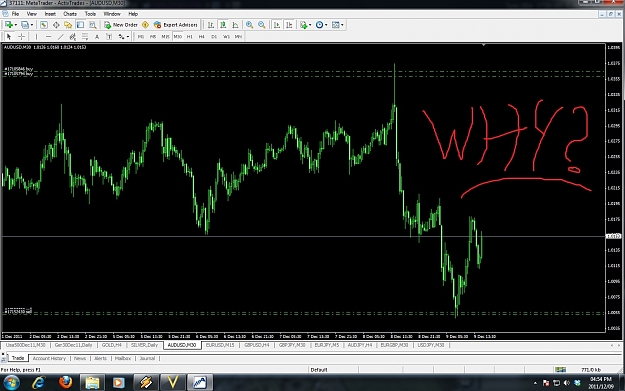The image size is (625, 391).
Task: Zoom in on the chart
Action: (250, 25)
